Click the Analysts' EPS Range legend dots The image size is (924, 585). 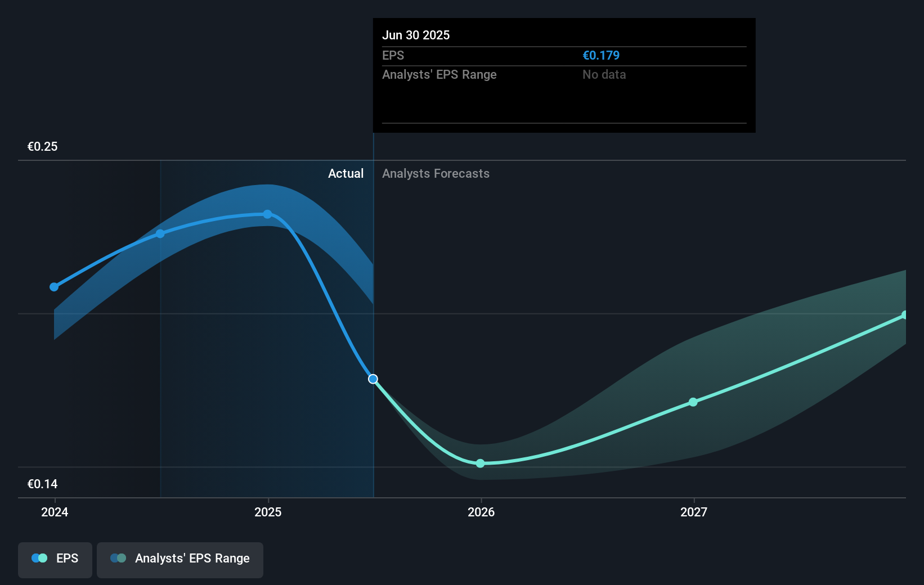(119, 558)
